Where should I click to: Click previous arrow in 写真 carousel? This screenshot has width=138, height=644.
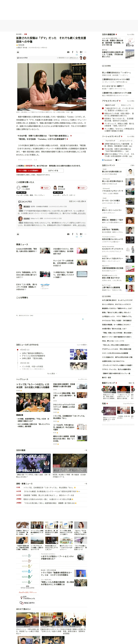(x=103, y=411)
